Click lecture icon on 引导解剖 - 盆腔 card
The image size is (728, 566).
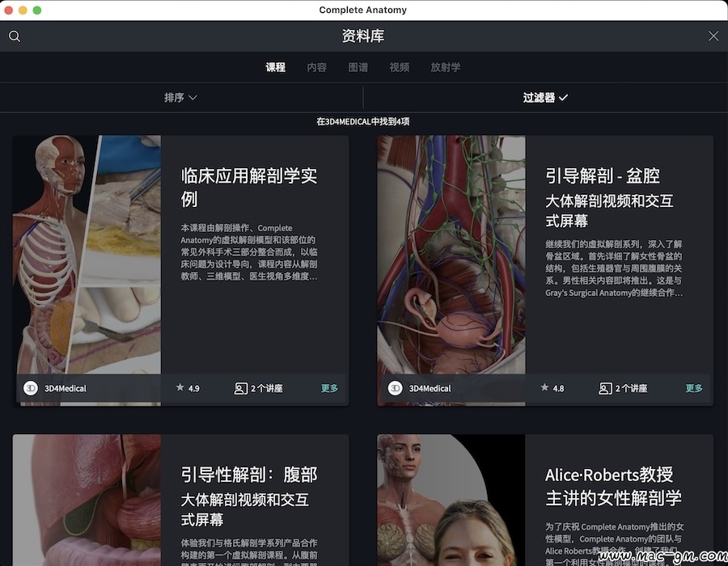605,388
